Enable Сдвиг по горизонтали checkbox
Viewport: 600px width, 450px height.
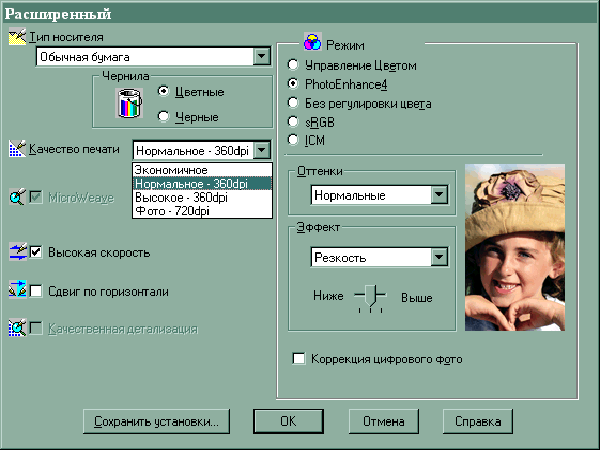coord(36,291)
